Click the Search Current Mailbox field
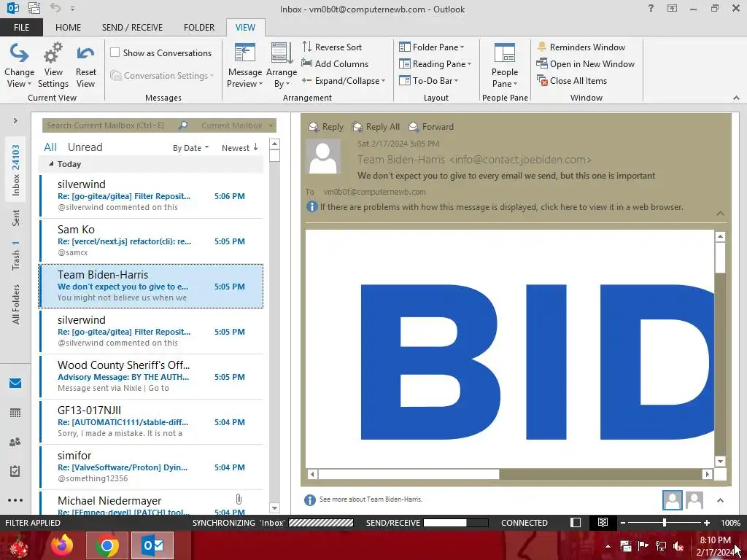The image size is (747, 560). pos(110,125)
